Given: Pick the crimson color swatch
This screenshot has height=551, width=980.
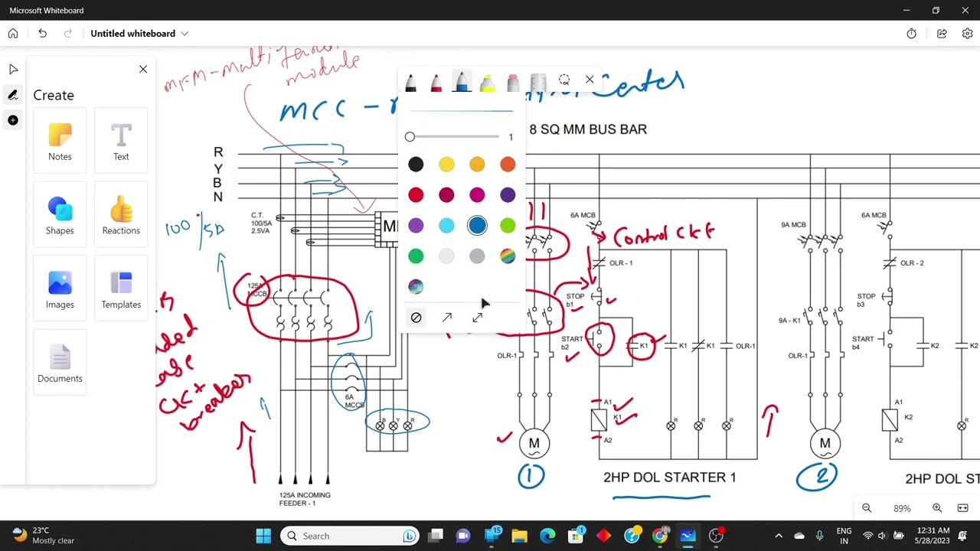Looking at the screenshot, I should click(x=446, y=195).
